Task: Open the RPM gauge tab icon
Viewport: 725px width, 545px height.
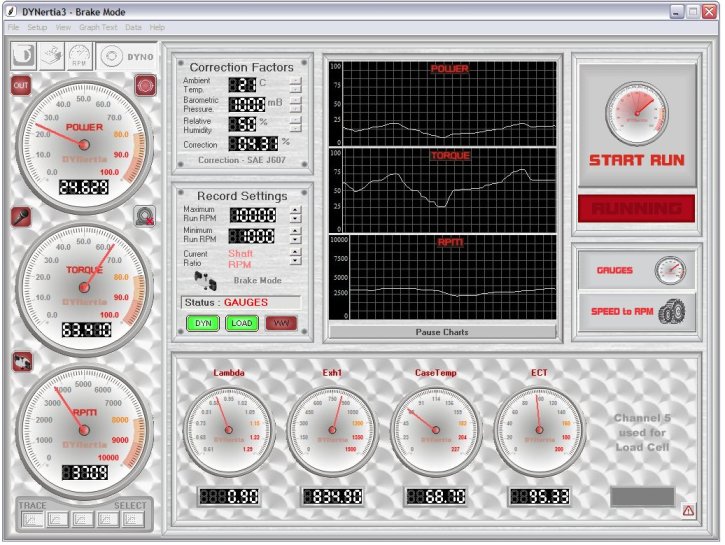Action: (79, 56)
